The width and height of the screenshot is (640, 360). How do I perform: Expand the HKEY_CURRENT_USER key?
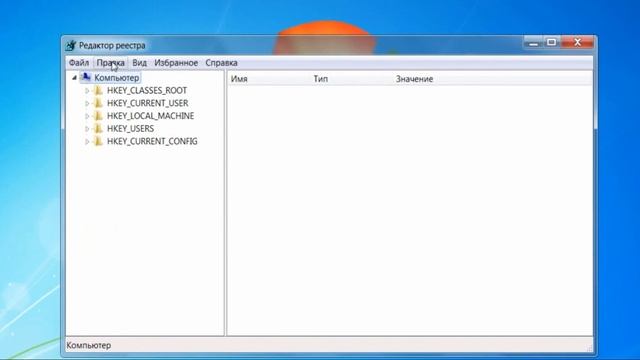tap(87, 103)
